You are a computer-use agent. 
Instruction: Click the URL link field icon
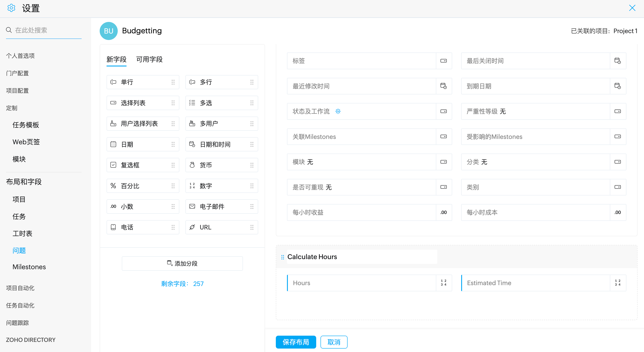click(192, 227)
